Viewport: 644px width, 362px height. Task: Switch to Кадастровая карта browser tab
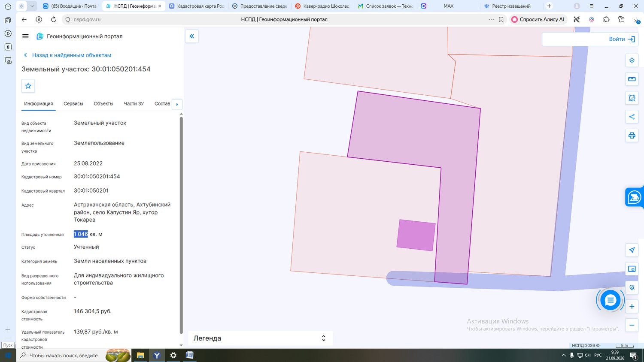196,6
